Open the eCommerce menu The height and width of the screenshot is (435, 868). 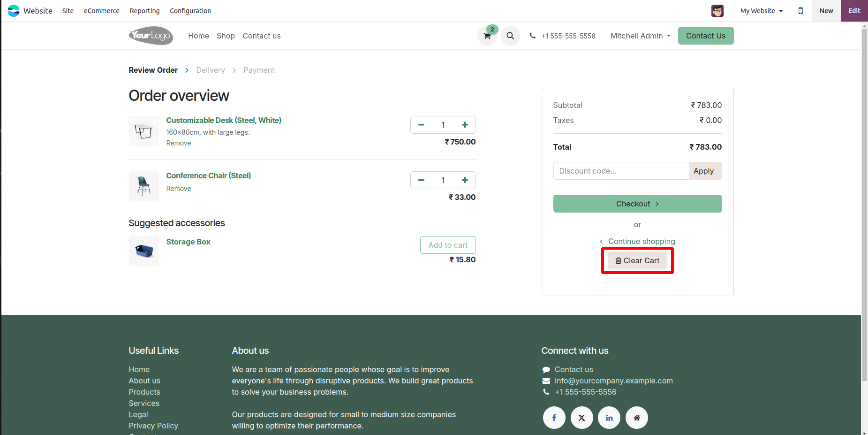(101, 11)
